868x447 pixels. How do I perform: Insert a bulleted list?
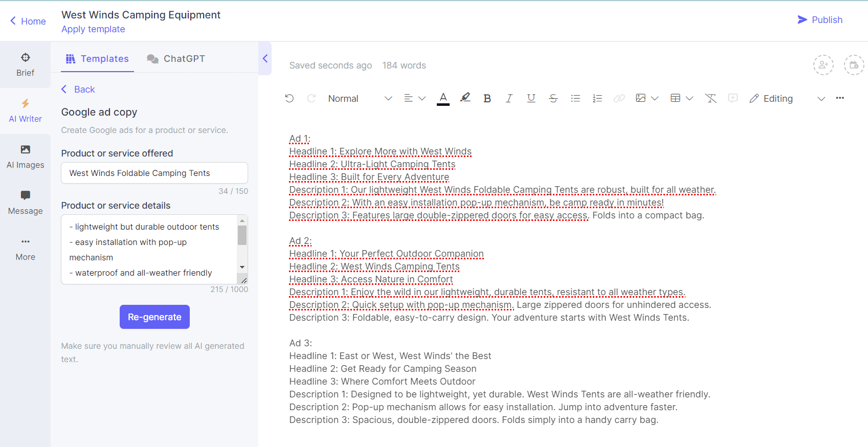point(575,98)
